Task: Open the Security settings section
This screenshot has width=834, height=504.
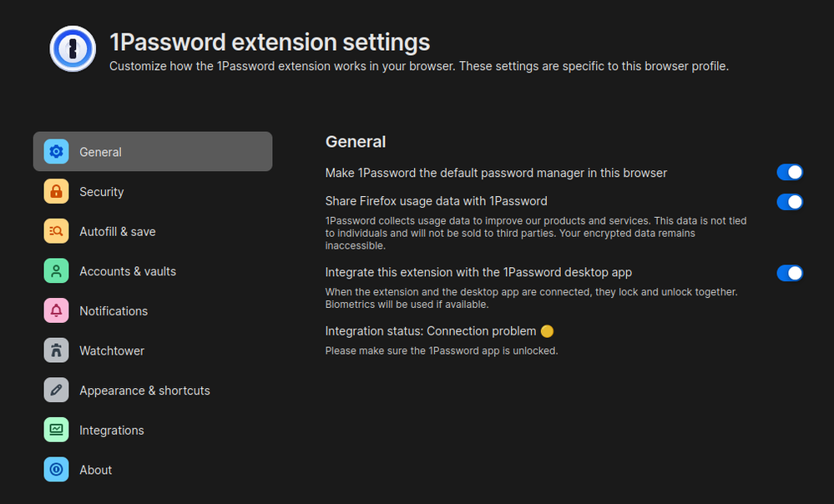Action: [102, 192]
